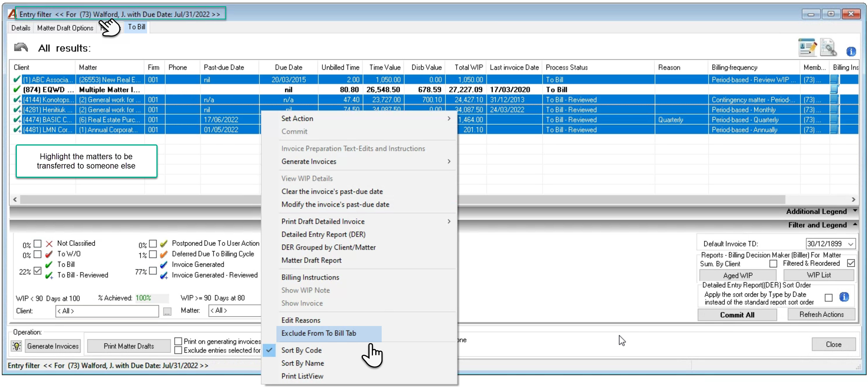The width and height of the screenshot is (868, 387).
Task: Click the Refresh Actions button
Action: tap(821, 314)
